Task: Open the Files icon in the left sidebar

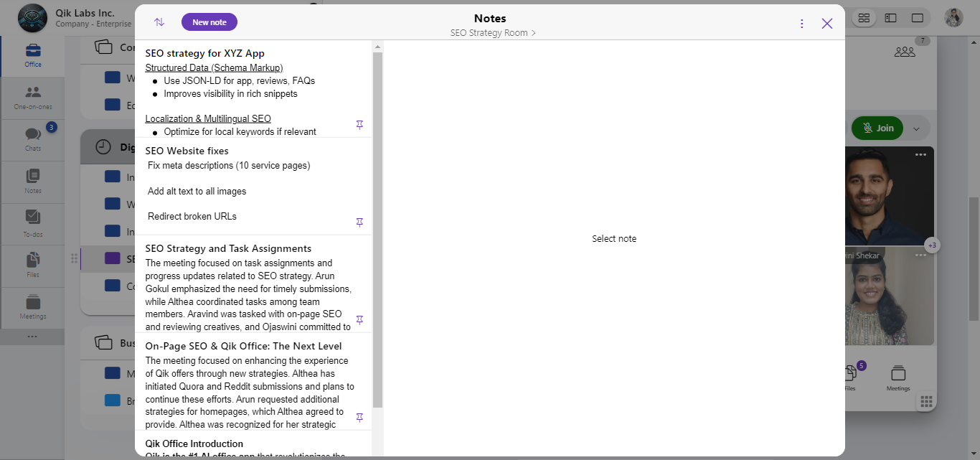Action: (x=33, y=264)
